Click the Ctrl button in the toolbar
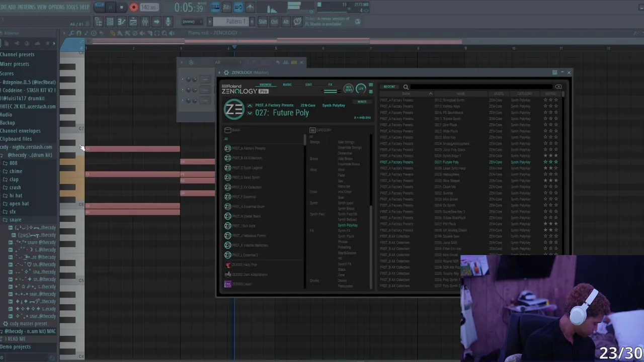 coord(274,22)
